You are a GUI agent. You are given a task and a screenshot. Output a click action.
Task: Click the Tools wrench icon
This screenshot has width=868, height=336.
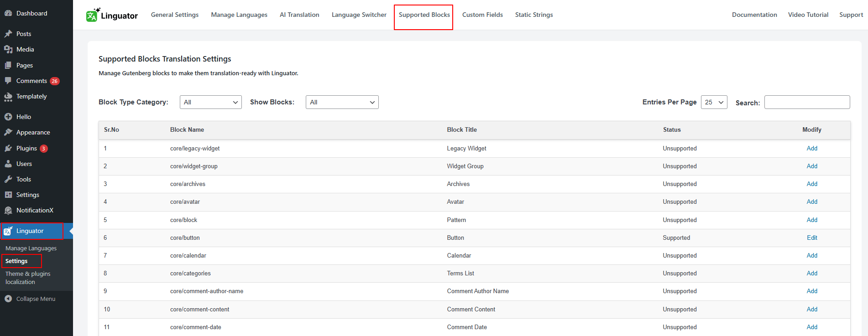pyautogui.click(x=8, y=179)
